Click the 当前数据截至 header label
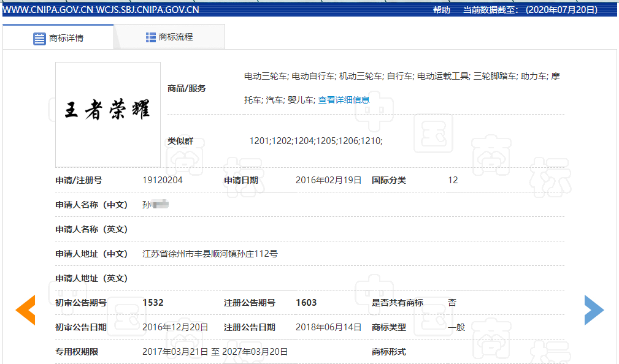 (491, 9)
